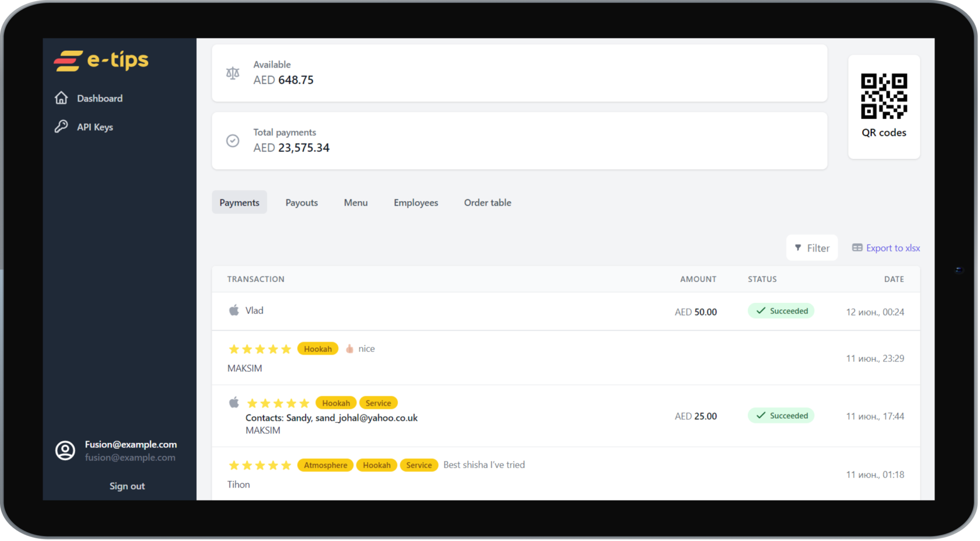Click the Available balance card
This screenshot has height=541, width=980.
tap(519, 73)
